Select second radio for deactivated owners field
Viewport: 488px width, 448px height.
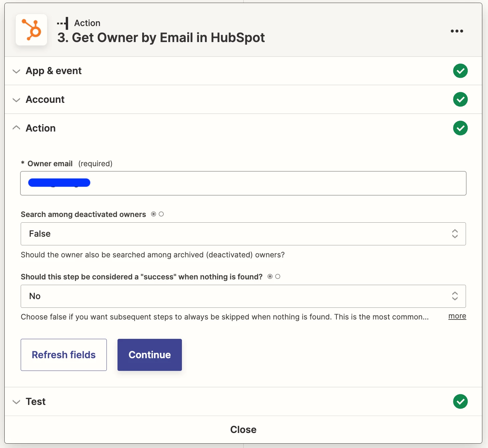tap(161, 214)
